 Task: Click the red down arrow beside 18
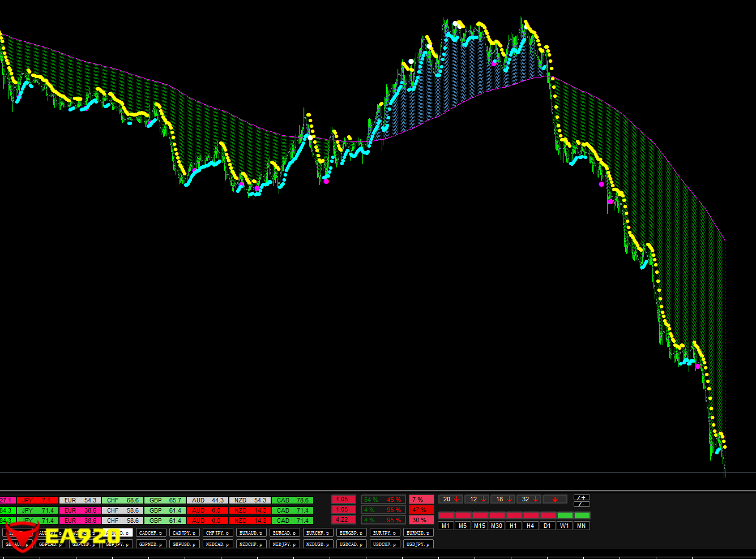point(509,499)
